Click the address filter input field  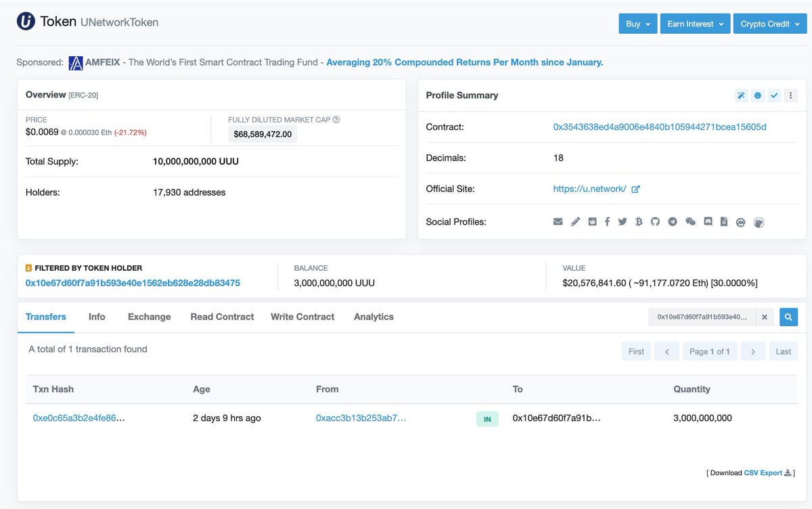pos(702,317)
